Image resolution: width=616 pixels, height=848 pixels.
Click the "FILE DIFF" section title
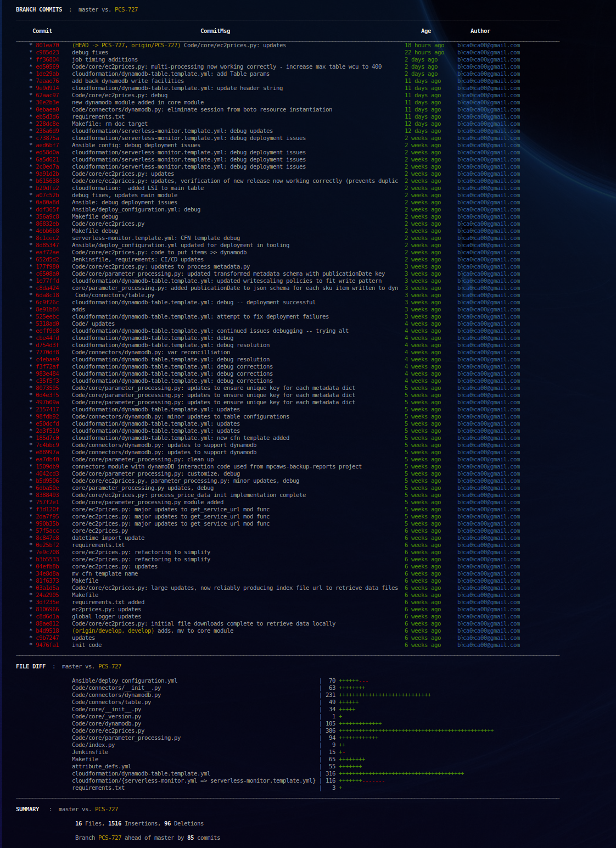tap(31, 667)
